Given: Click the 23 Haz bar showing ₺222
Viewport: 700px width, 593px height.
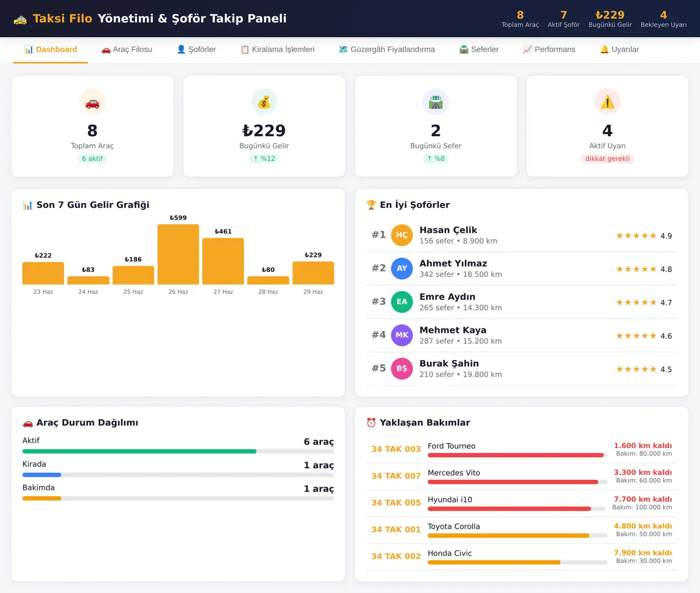Looking at the screenshot, I should coord(43,274).
